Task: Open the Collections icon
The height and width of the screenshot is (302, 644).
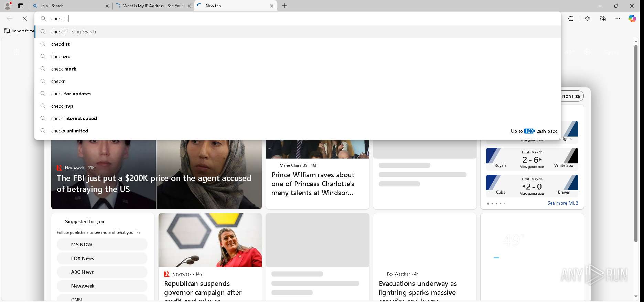Action: tap(603, 19)
